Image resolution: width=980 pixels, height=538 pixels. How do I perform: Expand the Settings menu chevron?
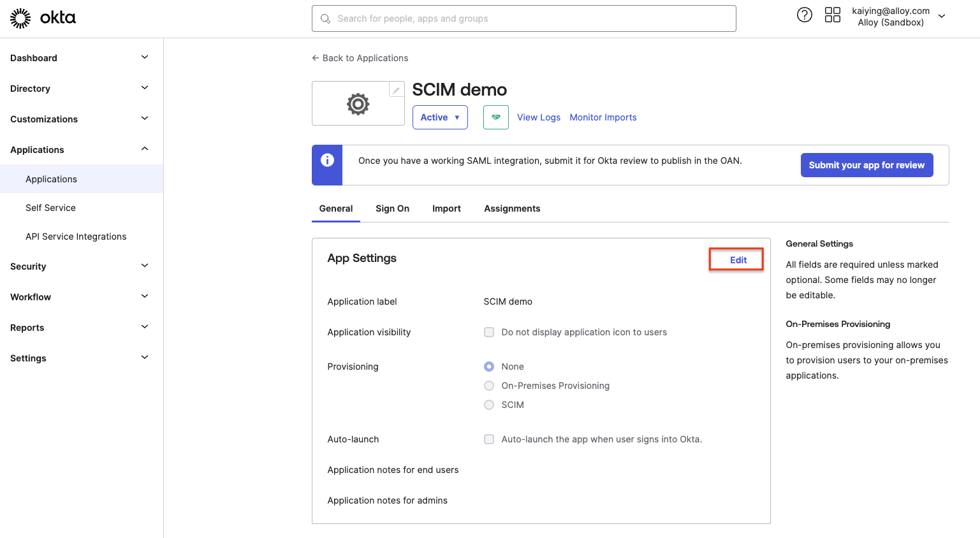pos(145,358)
